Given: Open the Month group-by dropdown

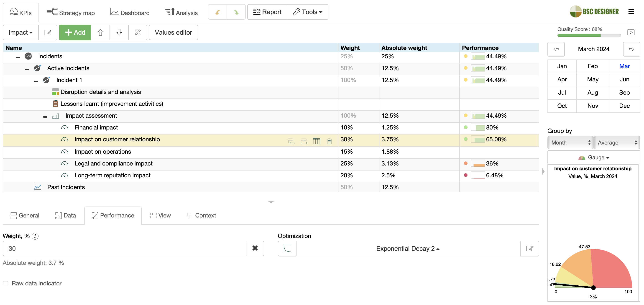Looking at the screenshot, I should pos(570,143).
